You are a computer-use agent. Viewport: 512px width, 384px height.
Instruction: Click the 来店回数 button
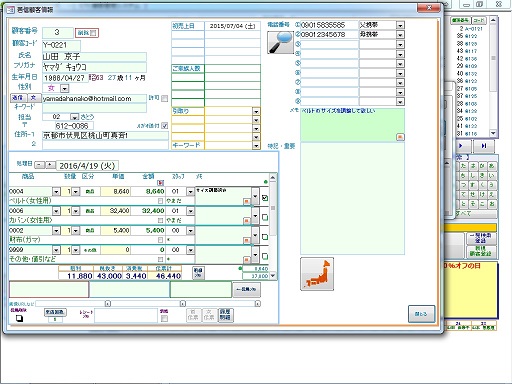(x=55, y=312)
